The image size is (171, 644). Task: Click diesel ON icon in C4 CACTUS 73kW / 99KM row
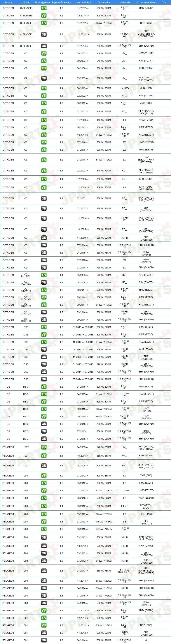[44, 320]
